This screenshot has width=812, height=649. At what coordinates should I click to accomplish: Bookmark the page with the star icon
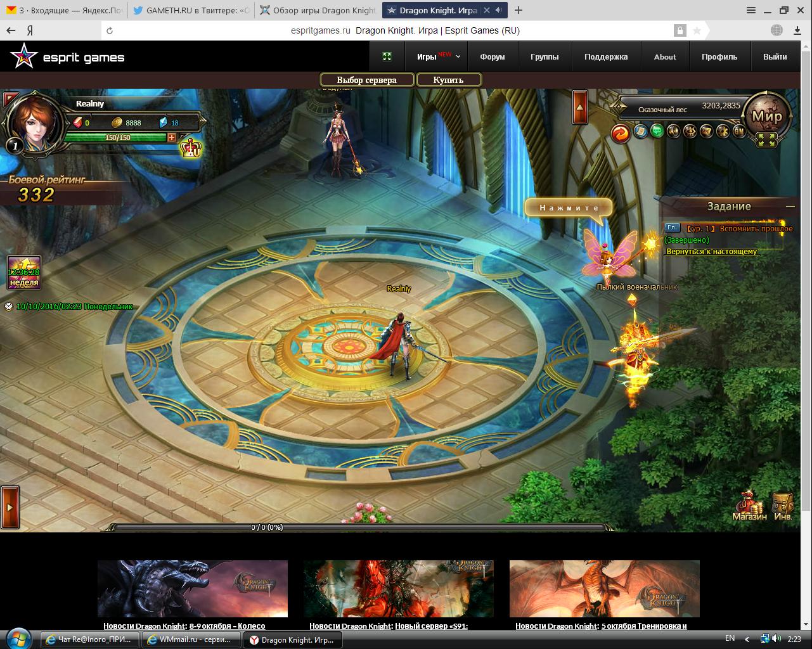pyautogui.click(x=697, y=30)
